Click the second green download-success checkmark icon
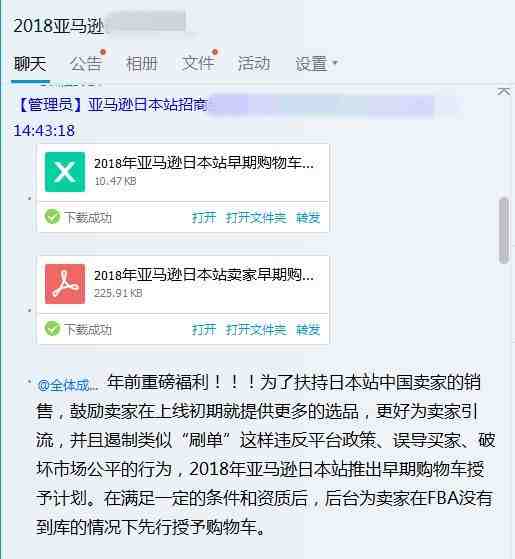 [x=52, y=328]
